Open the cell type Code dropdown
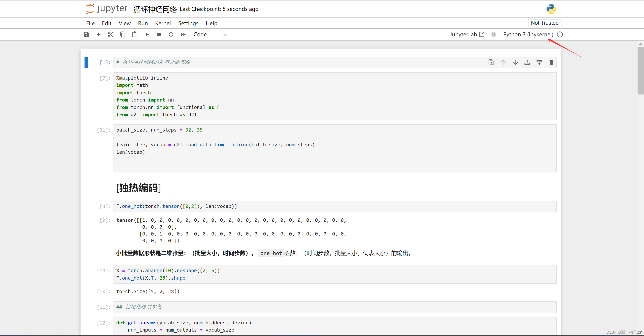 pyautogui.click(x=210, y=34)
